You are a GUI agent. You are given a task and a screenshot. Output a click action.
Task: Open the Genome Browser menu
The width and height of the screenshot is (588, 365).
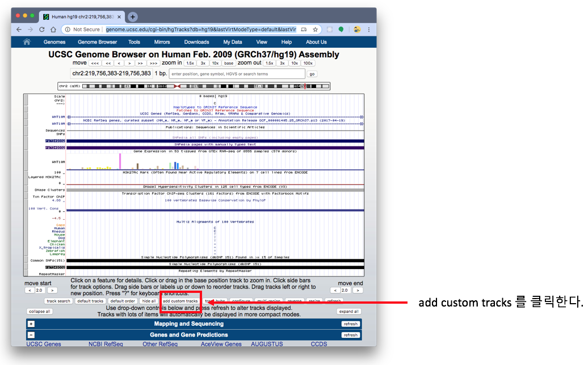[x=98, y=42]
